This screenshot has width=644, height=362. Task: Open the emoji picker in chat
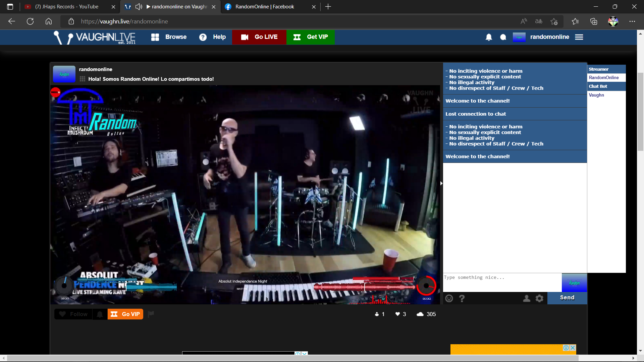(449, 298)
